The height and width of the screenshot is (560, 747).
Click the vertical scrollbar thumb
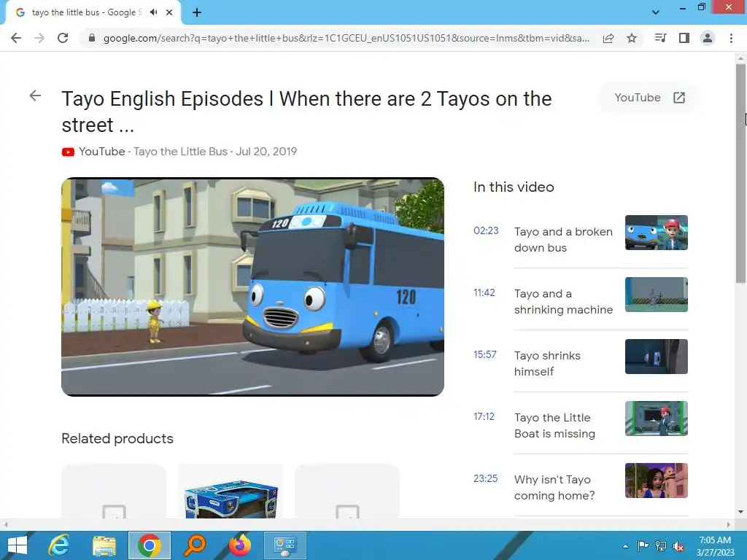[741, 174]
